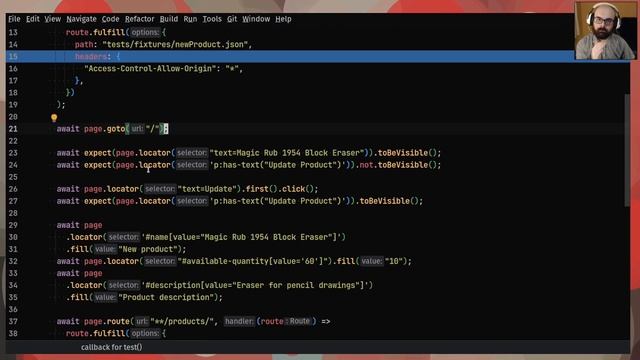Click '.not' on line 24
Image resolution: width=640 pixels, height=360 pixels.
(366, 165)
